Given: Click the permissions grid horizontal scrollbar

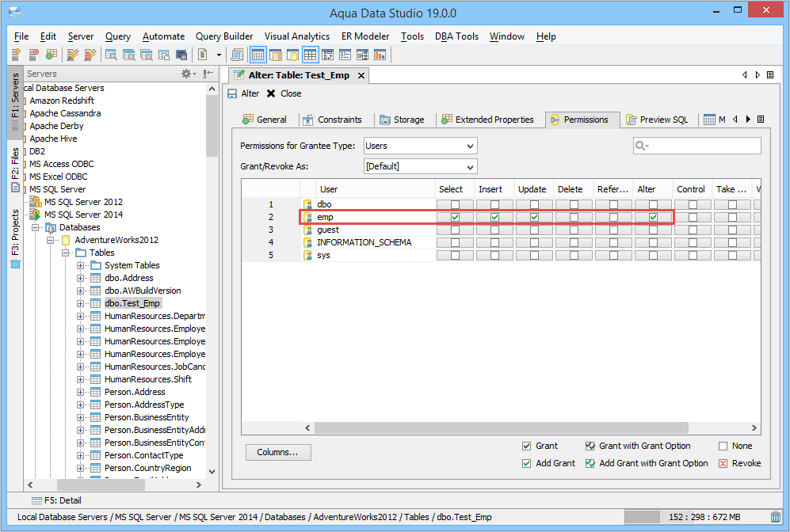Looking at the screenshot, I should coord(502,427).
